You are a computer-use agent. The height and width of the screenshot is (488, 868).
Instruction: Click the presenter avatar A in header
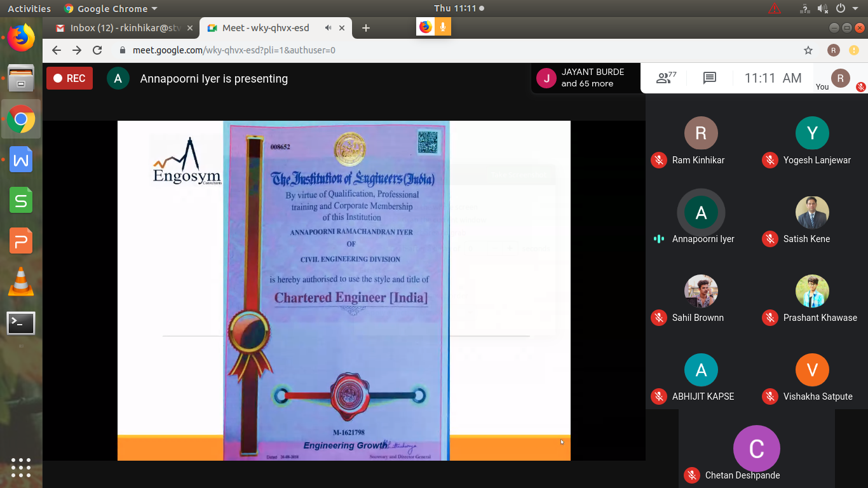[x=118, y=78]
